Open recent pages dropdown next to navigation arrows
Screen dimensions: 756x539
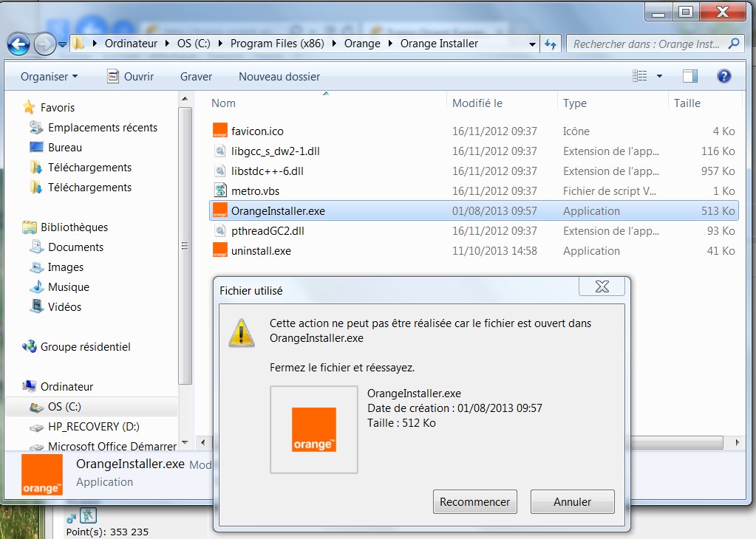tap(62, 44)
